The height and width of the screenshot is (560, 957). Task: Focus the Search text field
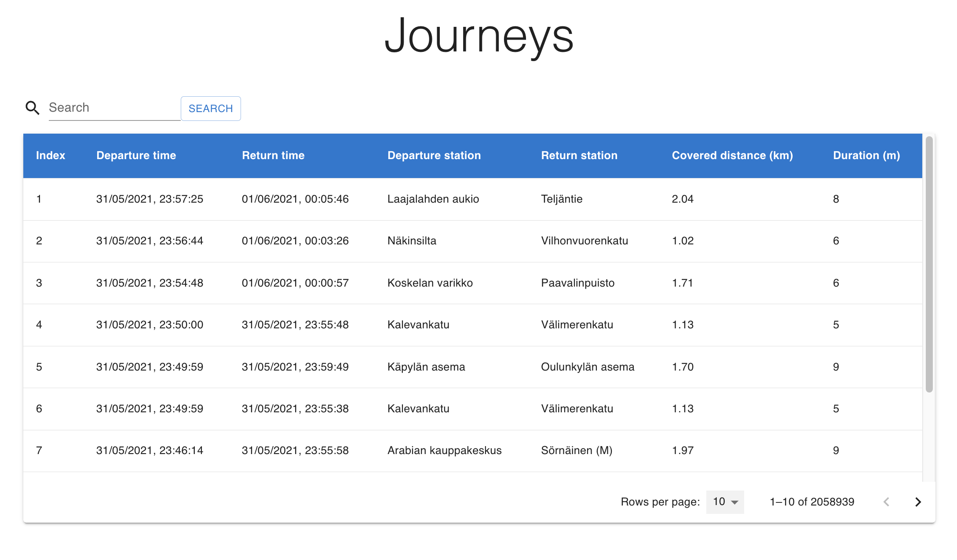(114, 108)
